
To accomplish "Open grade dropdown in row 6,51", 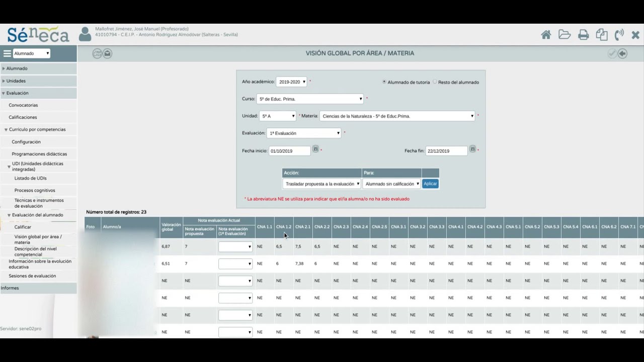I will [x=235, y=264].
